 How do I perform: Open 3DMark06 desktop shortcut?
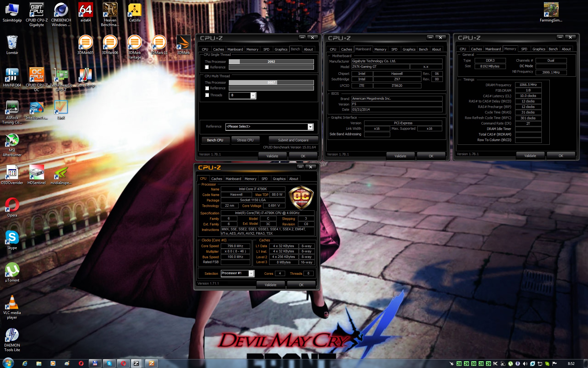click(110, 45)
